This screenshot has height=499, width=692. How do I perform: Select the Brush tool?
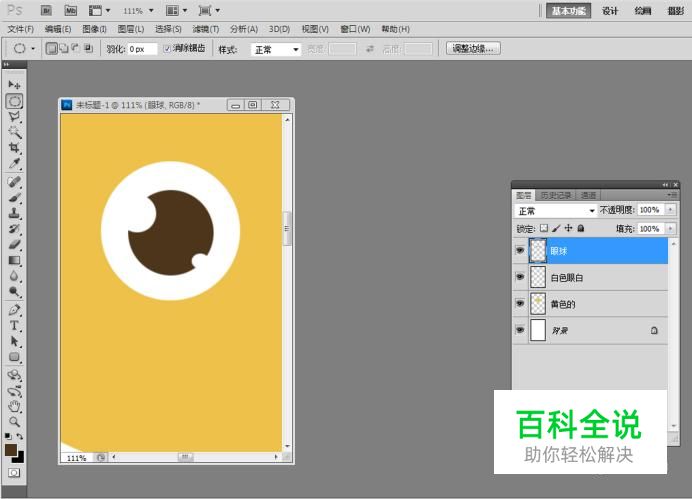pyautogui.click(x=14, y=197)
